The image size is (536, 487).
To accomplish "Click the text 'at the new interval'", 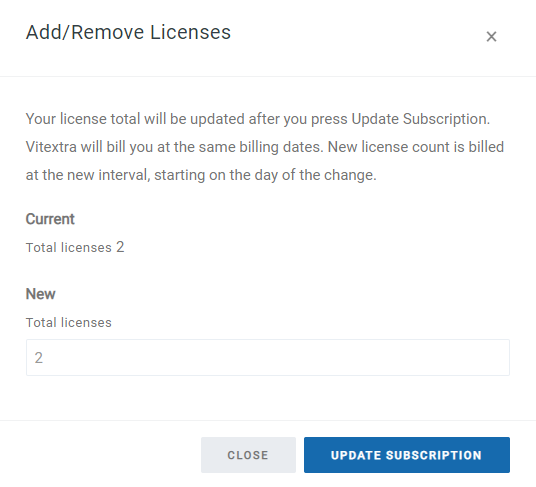I will (x=87, y=175).
